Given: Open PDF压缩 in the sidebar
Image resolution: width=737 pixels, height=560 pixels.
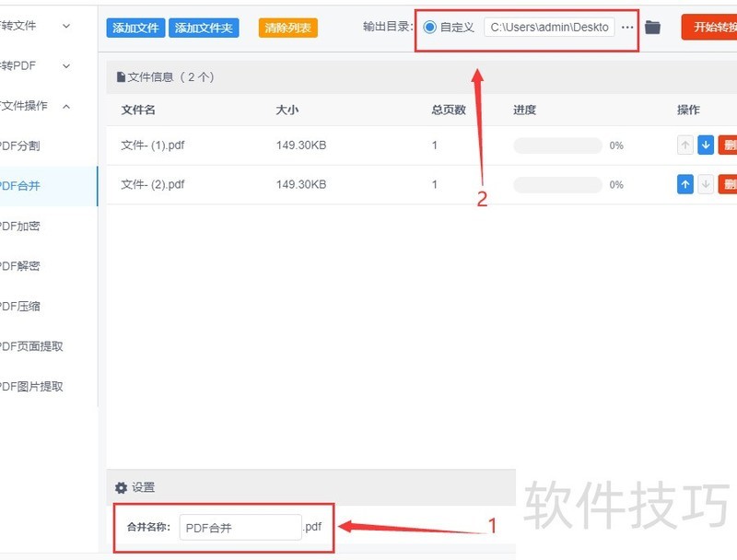Looking at the screenshot, I should pyautogui.click(x=47, y=307).
